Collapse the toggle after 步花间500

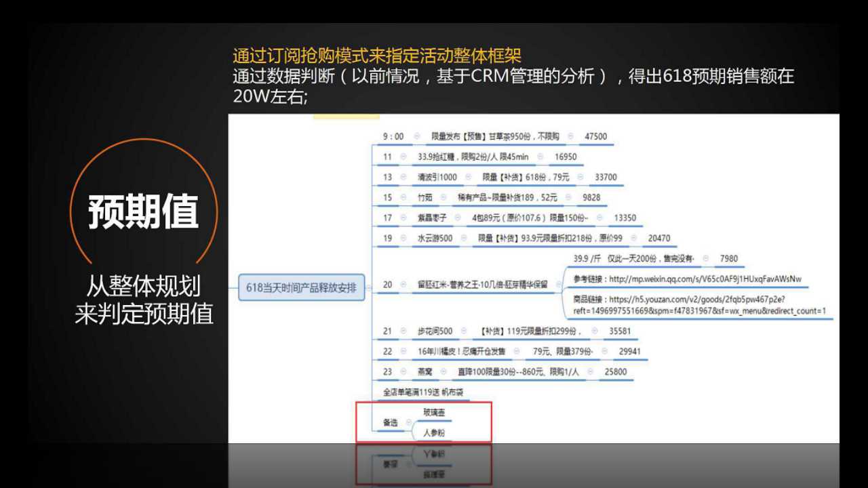(x=465, y=331)
